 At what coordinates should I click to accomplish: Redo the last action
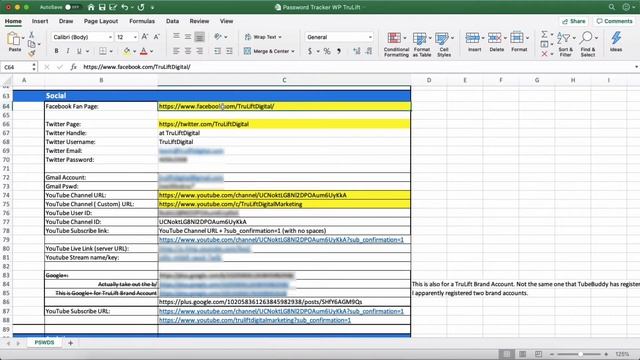[141, 7]
